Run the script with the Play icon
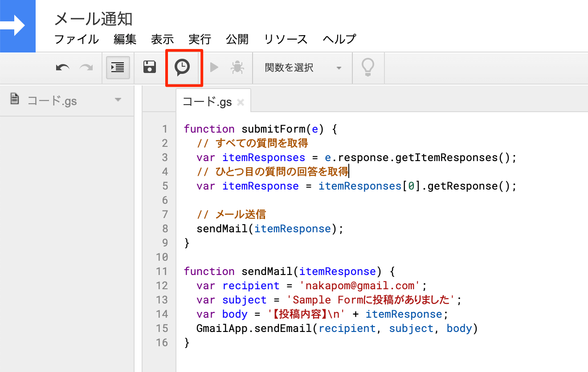 pyautogui.click(x=214, y=67)
